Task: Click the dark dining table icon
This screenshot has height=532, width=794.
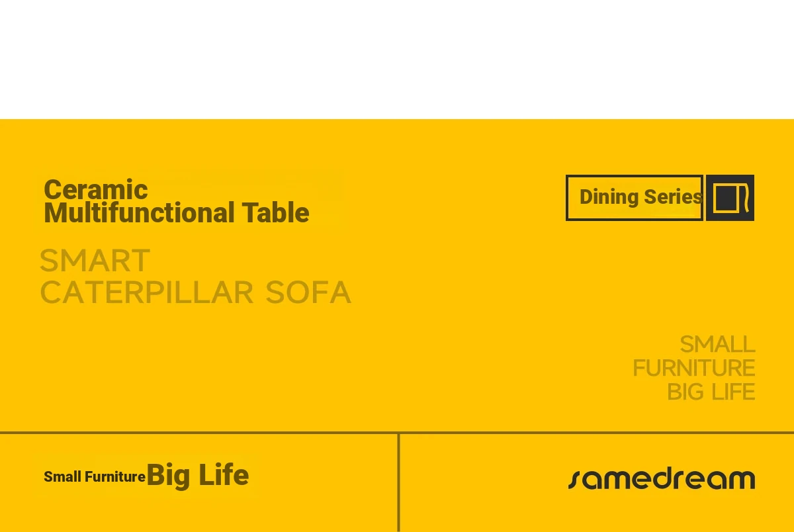Action: [x=730, y=197]
